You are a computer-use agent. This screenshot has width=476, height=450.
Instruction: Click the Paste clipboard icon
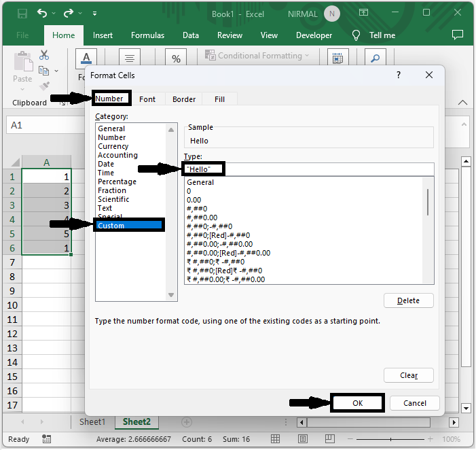[23, 61]
